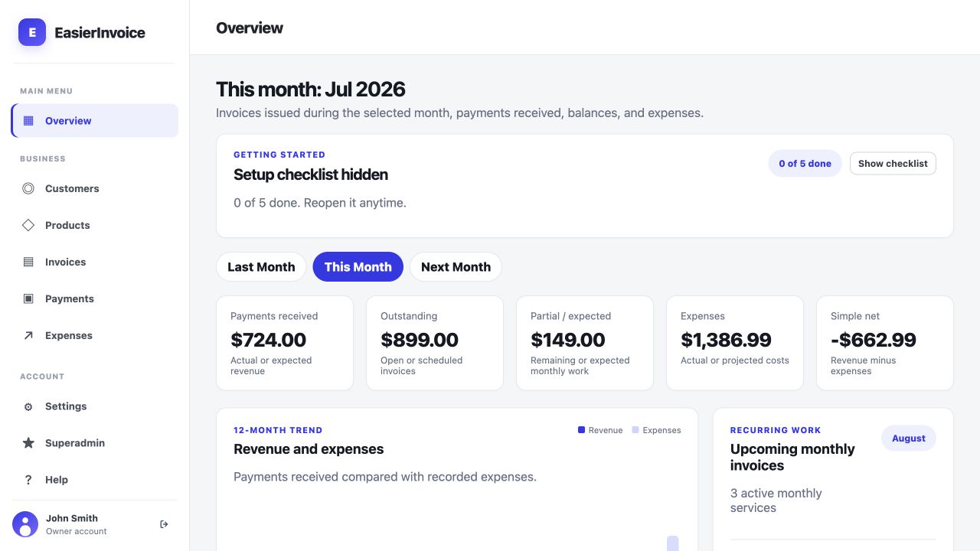Click the Overview grid icon in sidebar

(28, 121)
